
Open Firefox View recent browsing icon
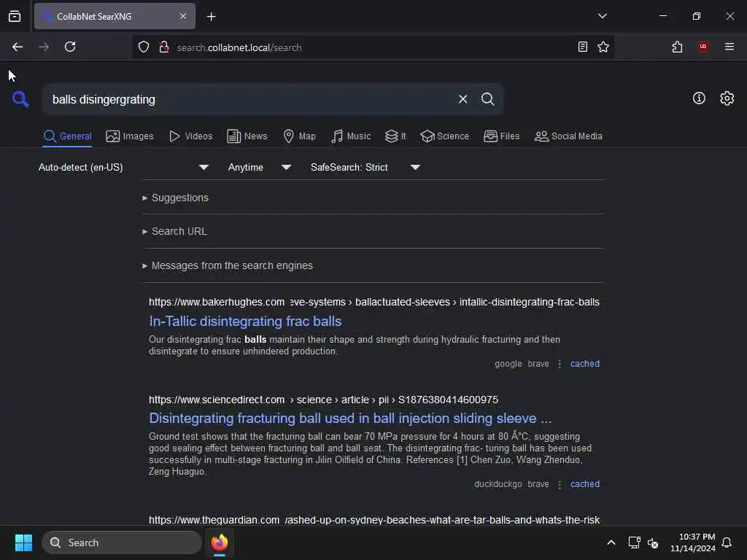(x=15, y=17)
